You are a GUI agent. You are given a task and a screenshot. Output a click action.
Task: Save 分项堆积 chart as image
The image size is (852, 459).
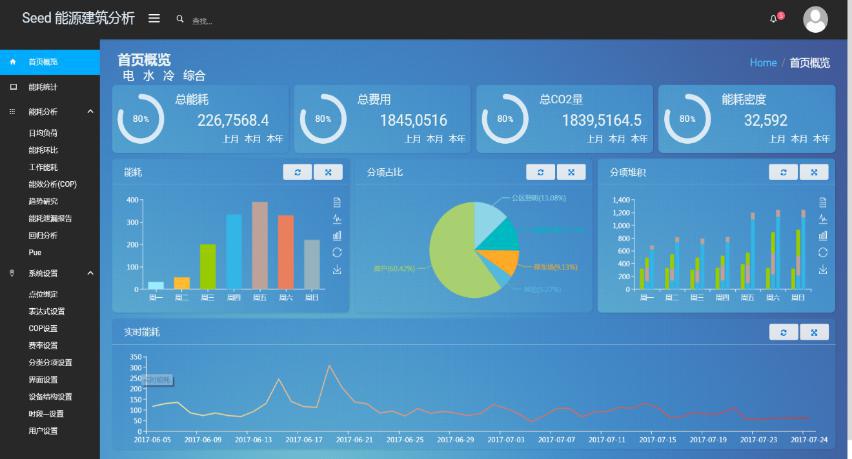click(824, 270)
